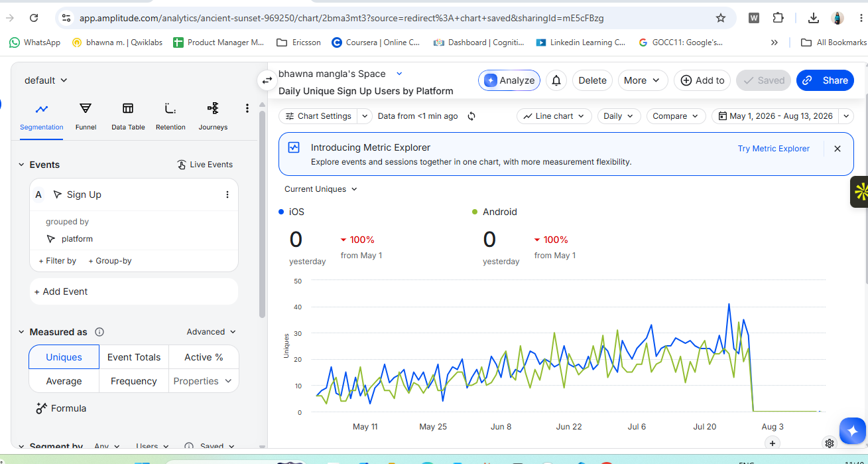868x464 pixels.
Task: Delete this chart
Action: tap(592, 80)
